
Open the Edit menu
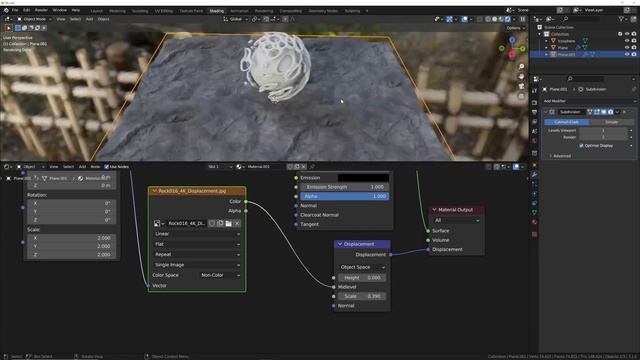tap(27, 10)
